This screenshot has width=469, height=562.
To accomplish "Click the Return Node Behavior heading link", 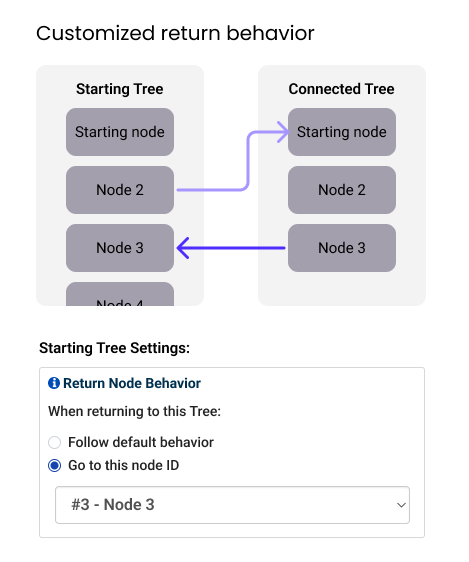I will pyautogui.click(x=132, y=383).
